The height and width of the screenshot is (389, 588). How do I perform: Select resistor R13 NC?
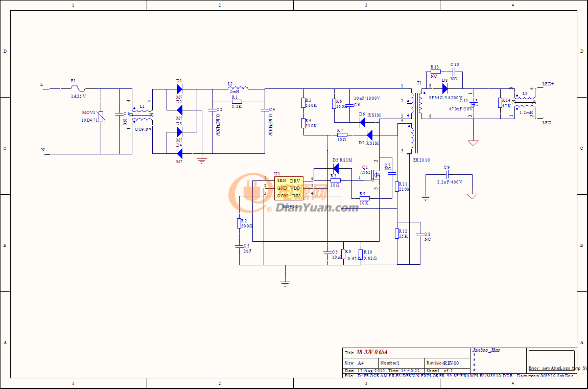click(435, 71)
